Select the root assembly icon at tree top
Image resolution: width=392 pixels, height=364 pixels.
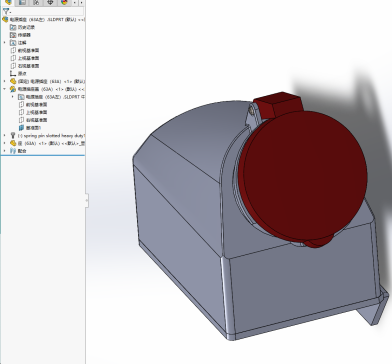pos(5,20)
